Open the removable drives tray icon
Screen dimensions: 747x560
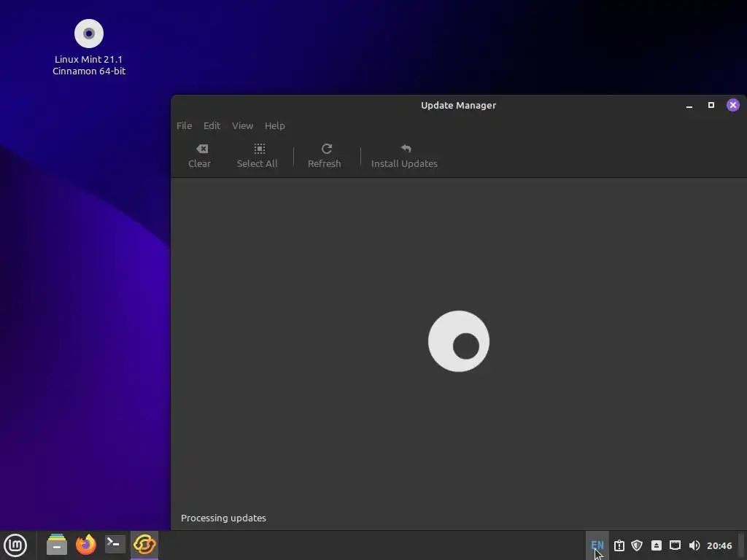[x=657, y=545]
